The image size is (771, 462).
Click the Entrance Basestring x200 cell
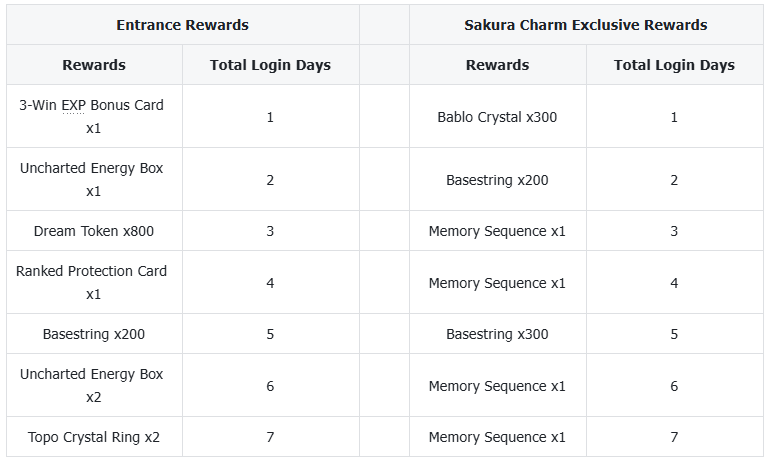point(94,334)
